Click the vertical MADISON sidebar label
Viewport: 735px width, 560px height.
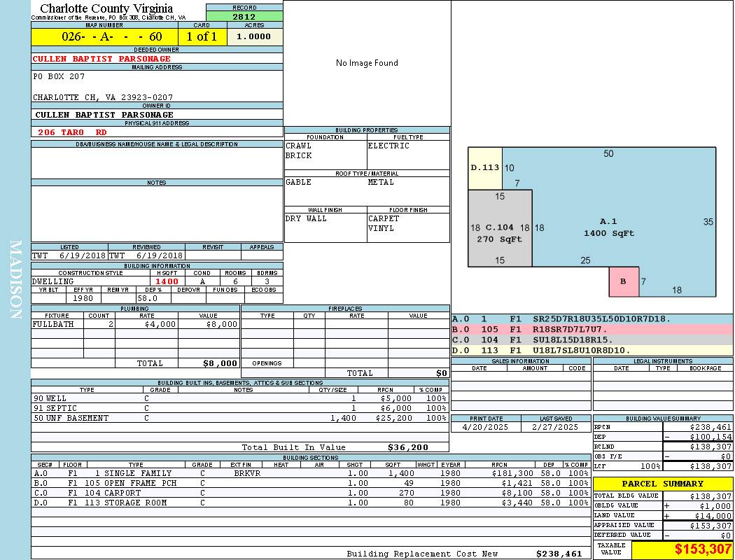pos(15,280)
